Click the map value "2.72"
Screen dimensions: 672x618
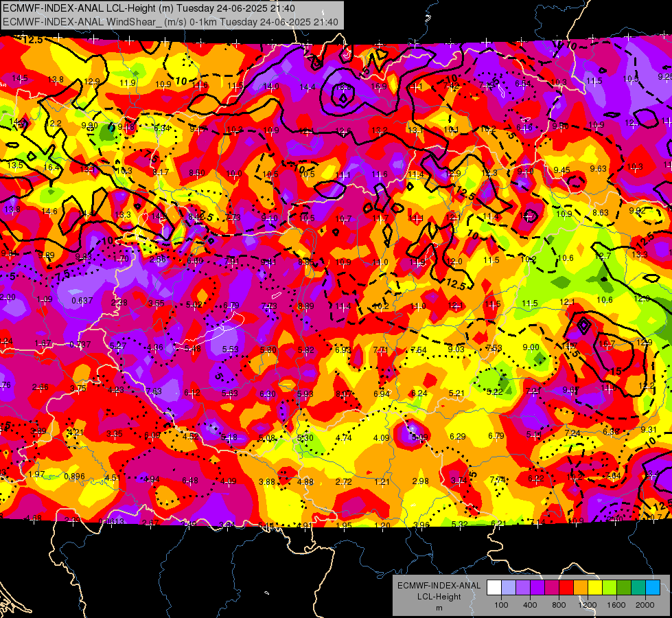point(344,482)
